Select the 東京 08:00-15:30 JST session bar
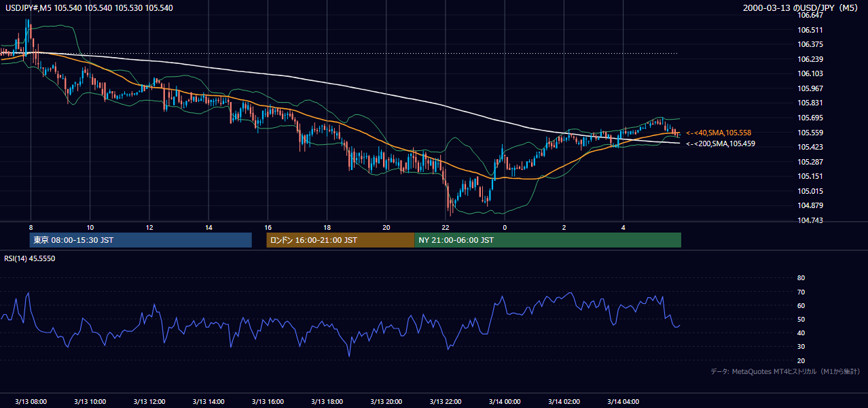The width and height of the screenshot is (868, 408). point(141,240)
